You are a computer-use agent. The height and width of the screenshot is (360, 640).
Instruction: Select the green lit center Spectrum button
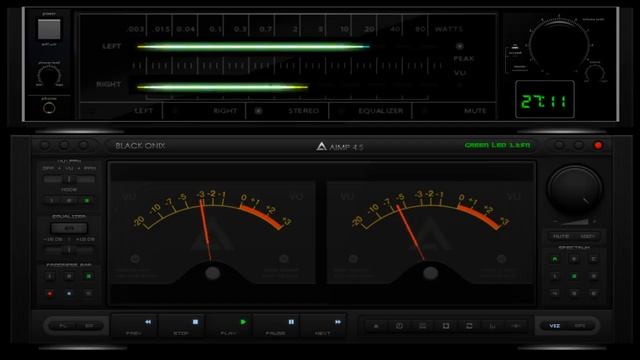click(x=574, y=276)
